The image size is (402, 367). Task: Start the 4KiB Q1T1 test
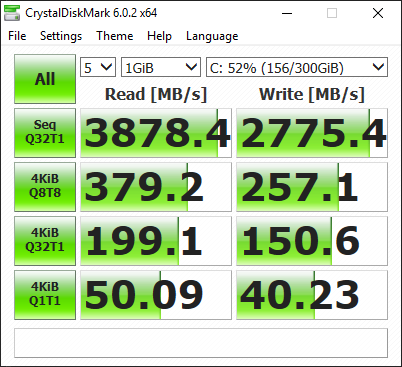(45, 295)
